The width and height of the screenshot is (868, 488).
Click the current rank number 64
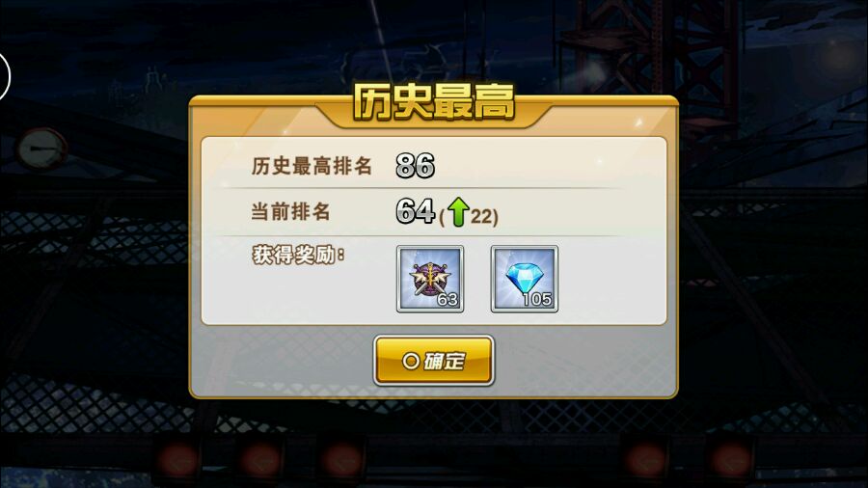pos(415,211)
